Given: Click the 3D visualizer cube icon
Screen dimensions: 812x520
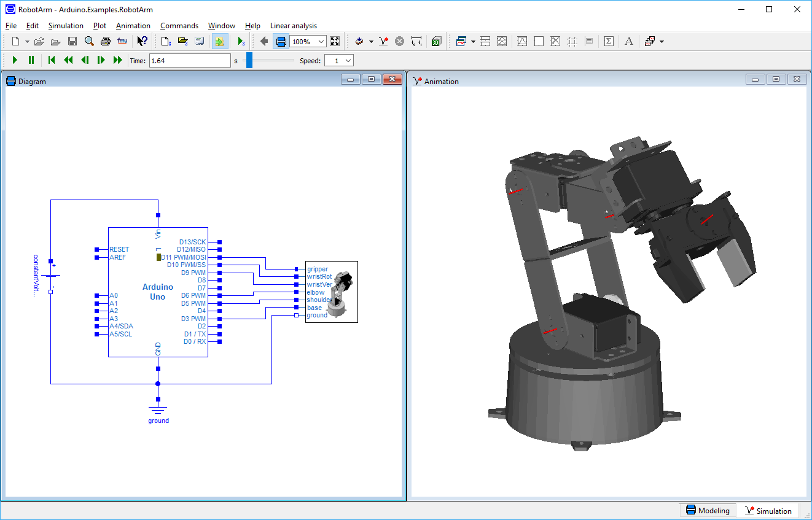Looking at the screenshot, I should coord(436,41).
